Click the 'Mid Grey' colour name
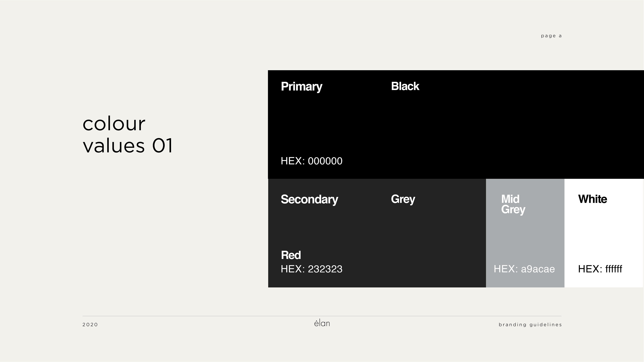 point(513,204)
